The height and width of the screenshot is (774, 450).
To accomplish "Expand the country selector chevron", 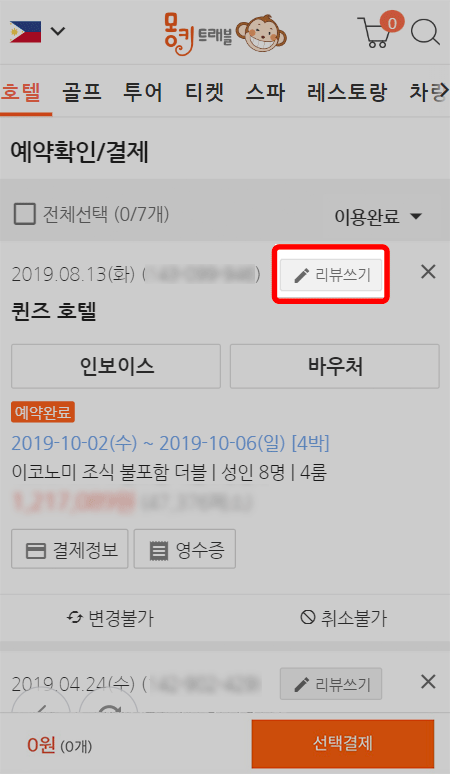I will tap(58, 32).
